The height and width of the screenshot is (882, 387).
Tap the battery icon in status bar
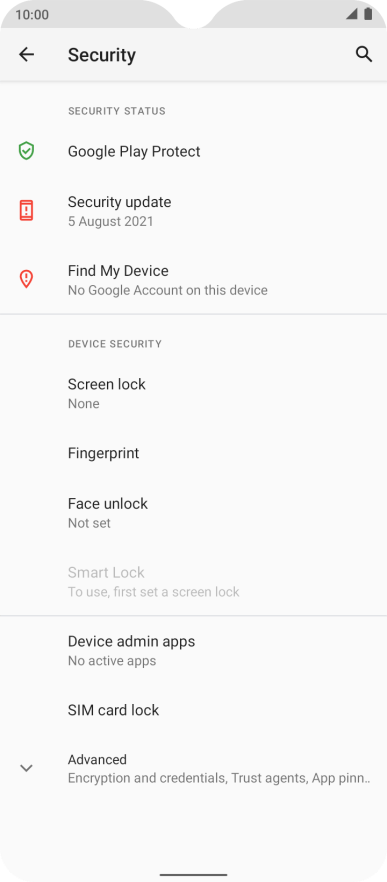[x=368, y=14]
